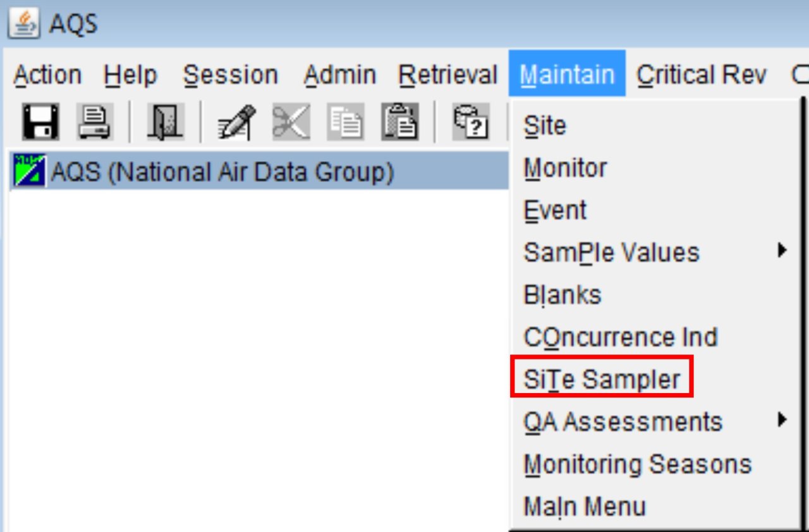Open the Retrieval menu
Screen dimensions: 809x532
click(447, 74)
